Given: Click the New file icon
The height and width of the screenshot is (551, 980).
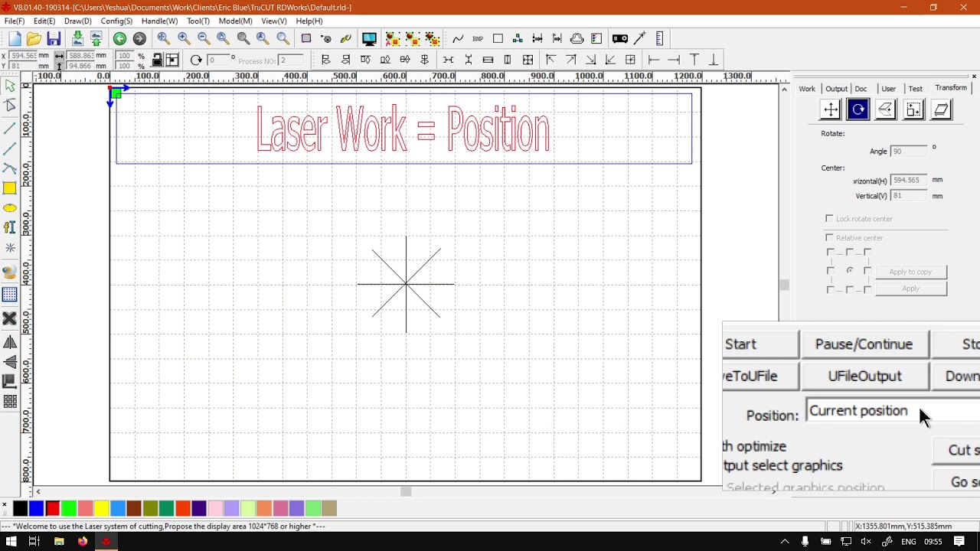Looking at the screenshot, I should pos(15,39).
